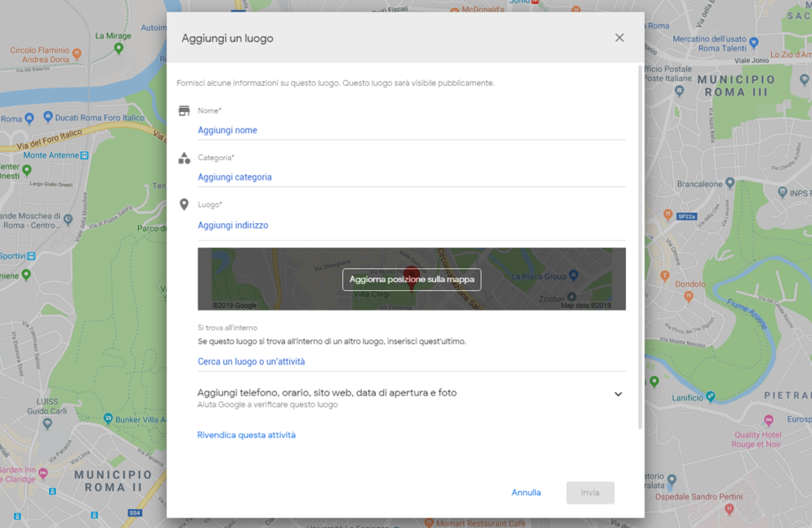Click La Placa Group pin on mini map

pos(573,275)
